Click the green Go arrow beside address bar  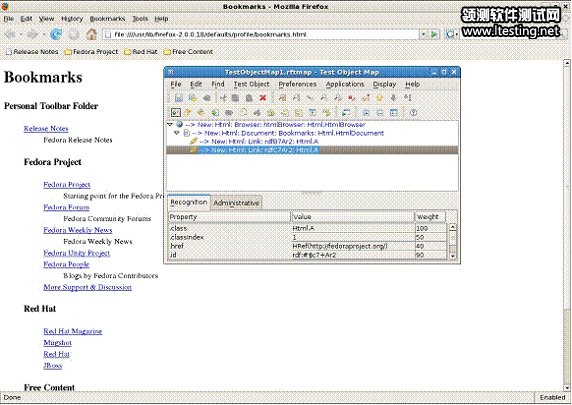tap(434, 34)
